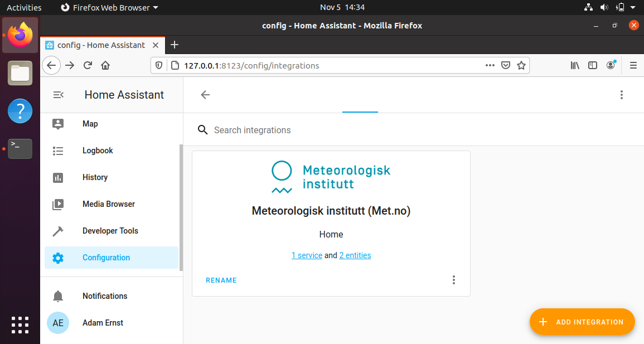Click the Configuration gear icon
Image resolution: width=644 pixels, height=344 pixels.
pyautogui.click(x=58, y=258)
